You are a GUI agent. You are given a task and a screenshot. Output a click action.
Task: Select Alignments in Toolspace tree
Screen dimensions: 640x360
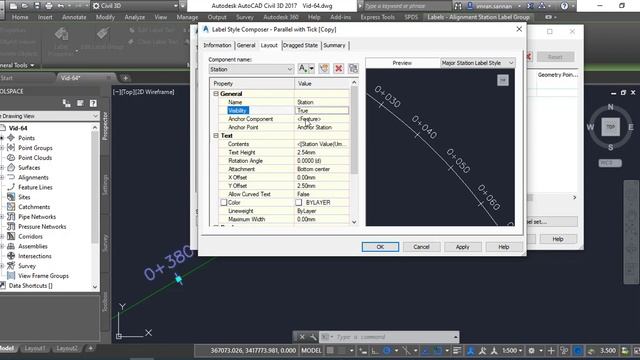pos(33,177)
